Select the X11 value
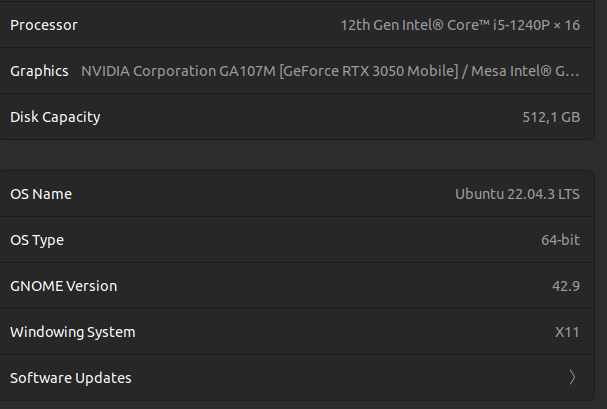The width and height of the screenshot is (607, 409). [567, 332]
